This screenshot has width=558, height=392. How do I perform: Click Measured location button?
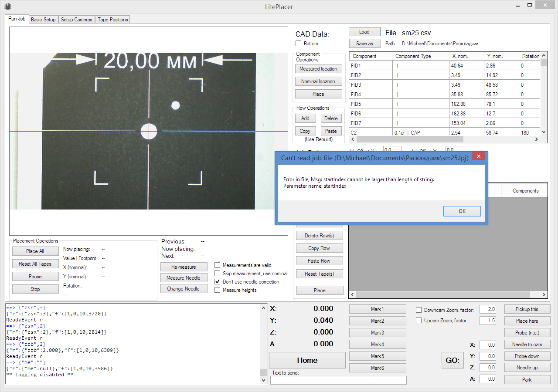pos(318,69)
